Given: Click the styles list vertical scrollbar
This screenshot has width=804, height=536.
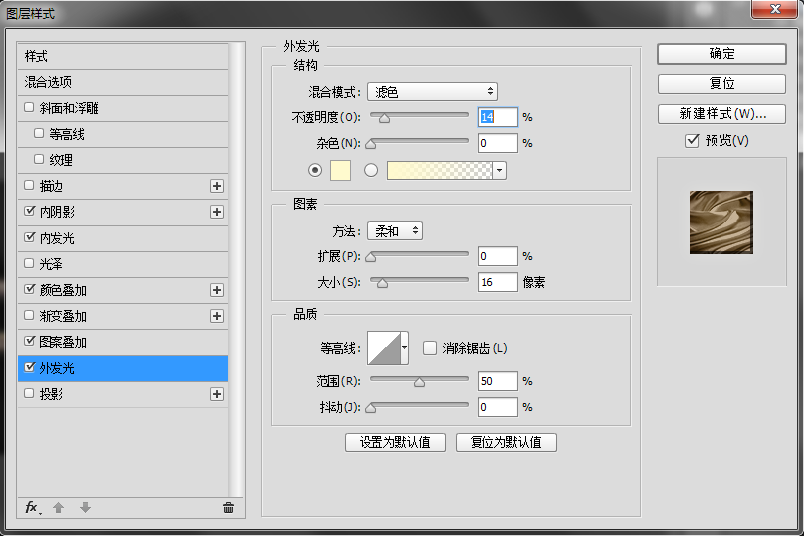Looking at the screenshot, I should point(236,270).
